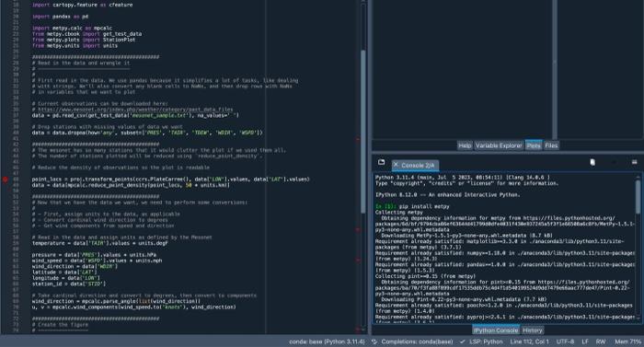This screenshot has height=347, width=644.
Task: Click LSP: Python status entry
Action: point(486,341)
